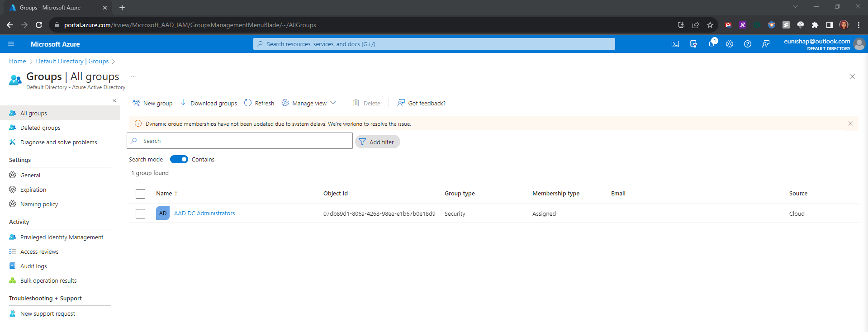868x332 pixels.
Task: Open the directories and subscriptions filter icon
Action: pos(693,44)
